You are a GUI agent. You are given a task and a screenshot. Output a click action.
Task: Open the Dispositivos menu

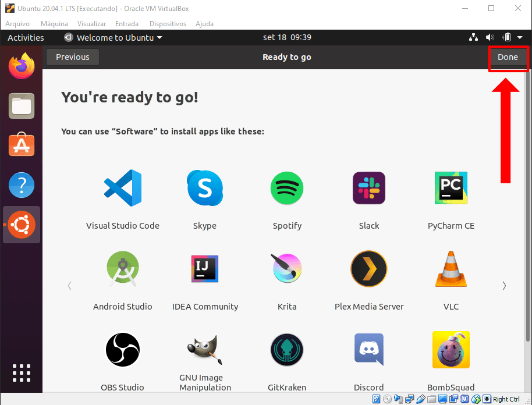(x=168, y=24)
